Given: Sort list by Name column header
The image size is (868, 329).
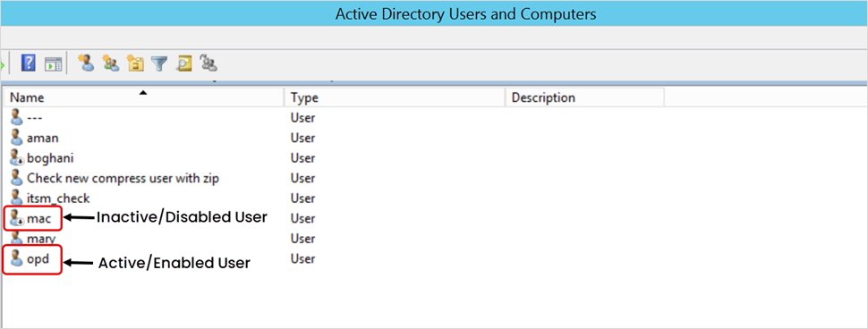Looking at the screenshot, I should pos(143,97).
